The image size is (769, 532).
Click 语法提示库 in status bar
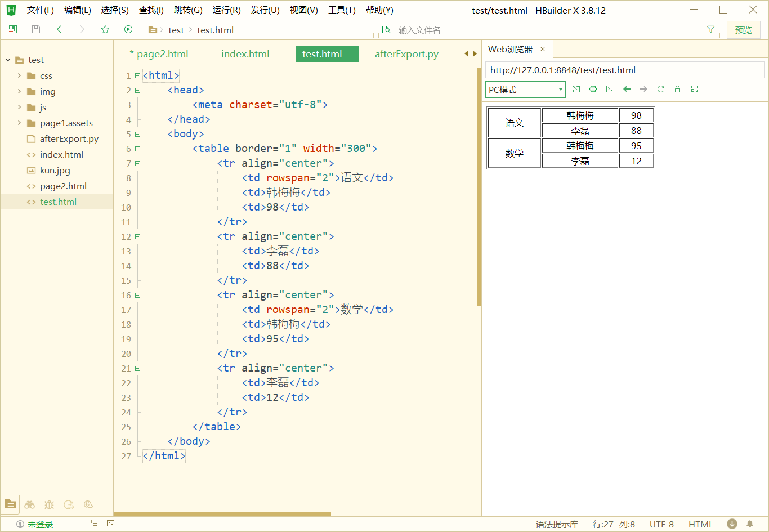pyautogui.click(x=557, y=524)
